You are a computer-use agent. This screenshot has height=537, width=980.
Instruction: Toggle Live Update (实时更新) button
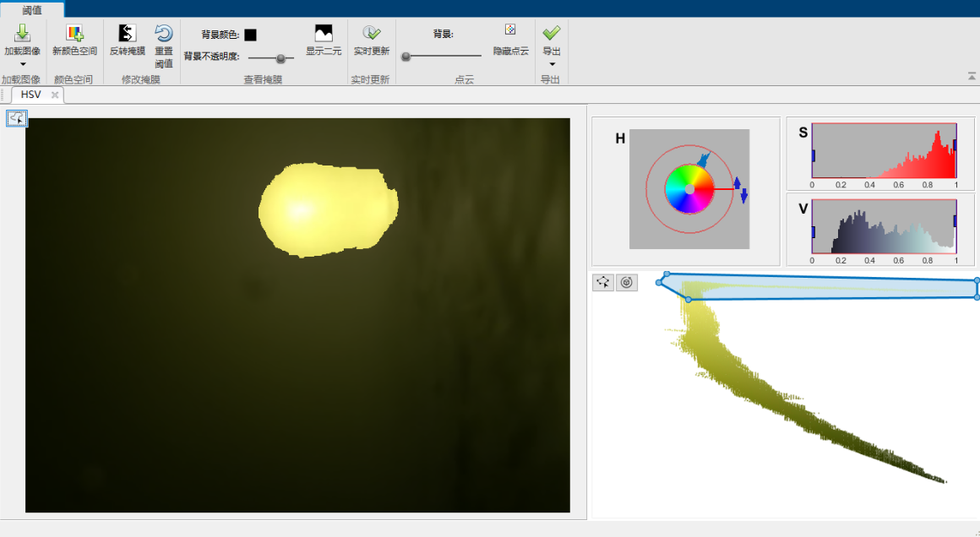pos(371,34)
